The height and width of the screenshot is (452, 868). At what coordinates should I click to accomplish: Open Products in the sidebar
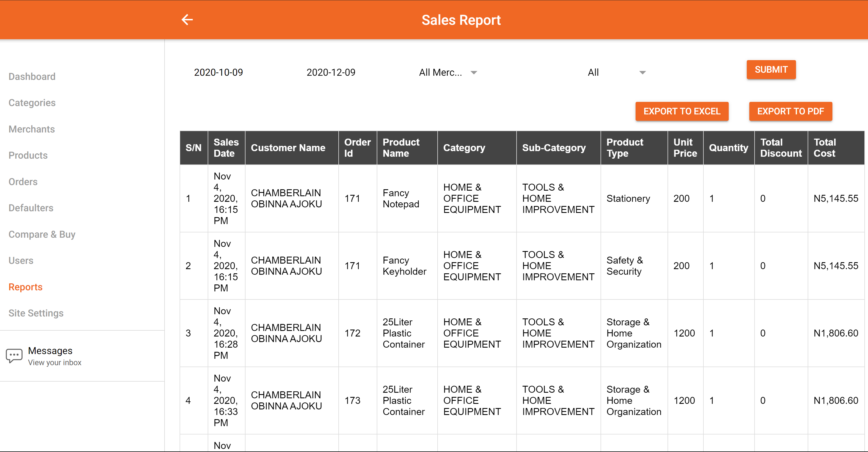(28, 155)
